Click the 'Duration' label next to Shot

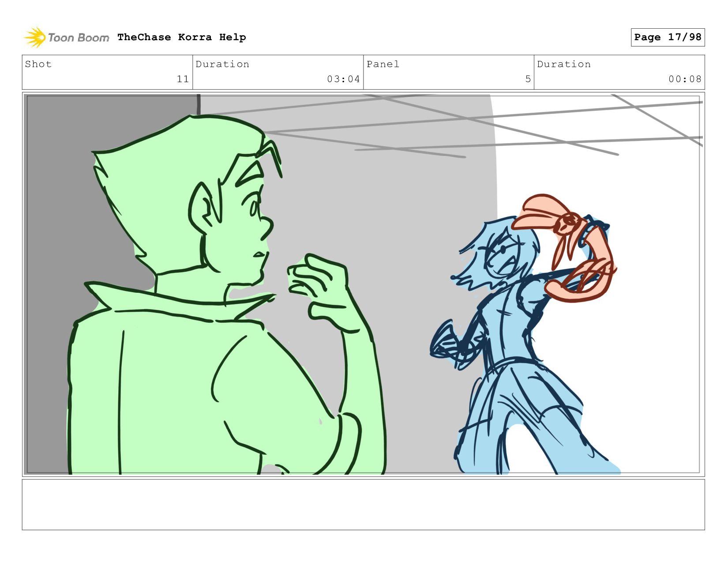coord(222,64)
